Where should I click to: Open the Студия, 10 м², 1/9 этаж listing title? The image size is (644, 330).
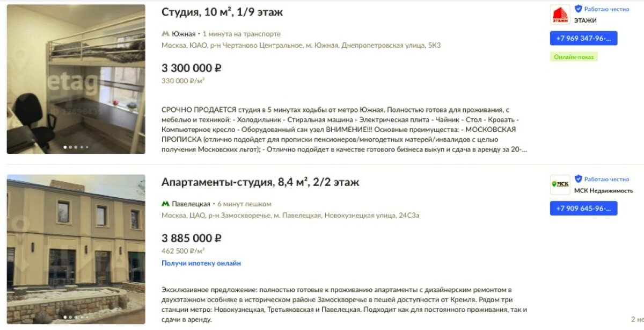(222, 12)
